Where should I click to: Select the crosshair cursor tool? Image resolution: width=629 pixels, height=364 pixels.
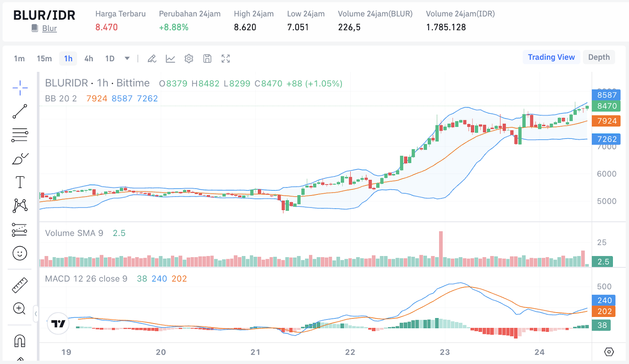coord(20,88)
